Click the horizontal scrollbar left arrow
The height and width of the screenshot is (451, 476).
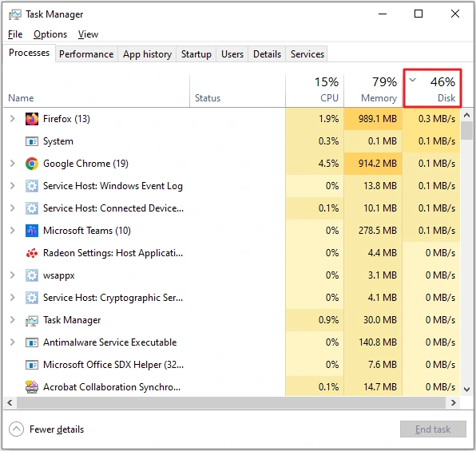10,403
